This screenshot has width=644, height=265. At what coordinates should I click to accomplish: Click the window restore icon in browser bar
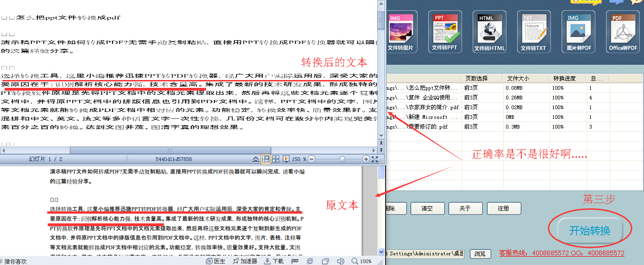click(325, 261)
